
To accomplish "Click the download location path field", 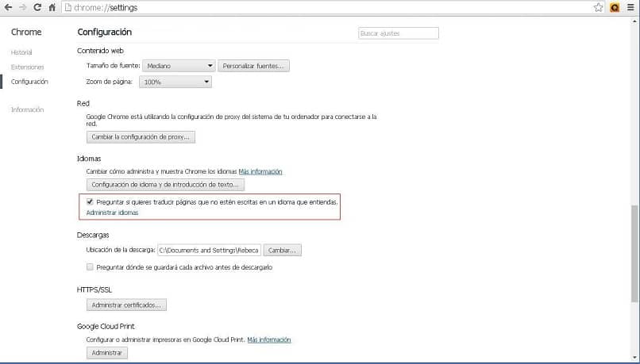I will (x=209, y=251).
